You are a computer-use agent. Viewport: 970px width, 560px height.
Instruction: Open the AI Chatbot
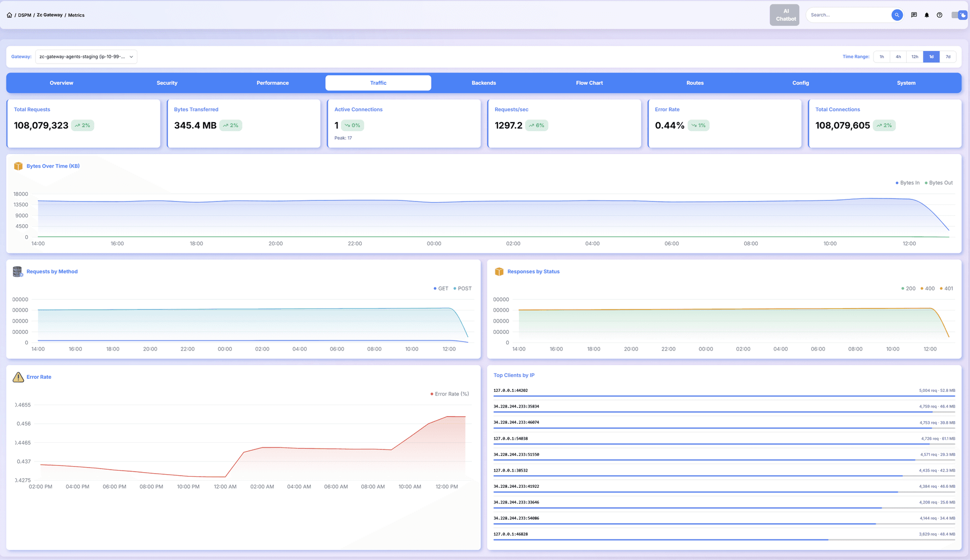785,15
